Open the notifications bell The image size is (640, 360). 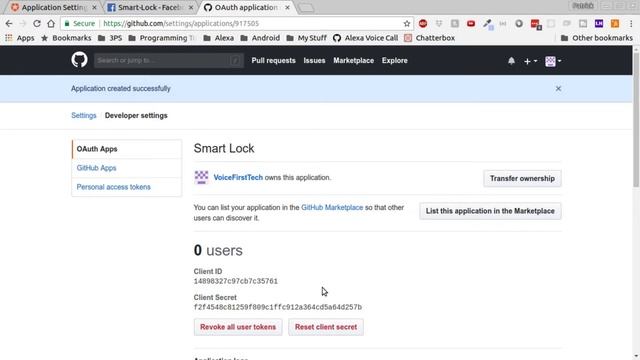coord(511,61)
